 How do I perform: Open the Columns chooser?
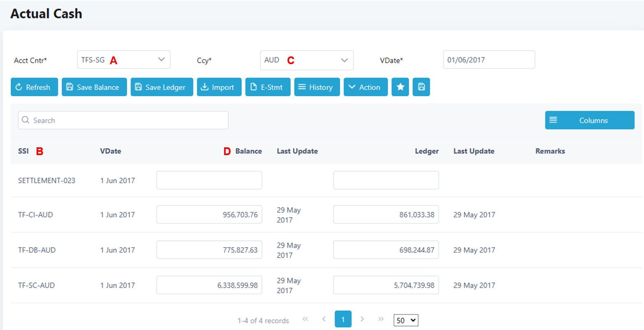pos(589,120)
